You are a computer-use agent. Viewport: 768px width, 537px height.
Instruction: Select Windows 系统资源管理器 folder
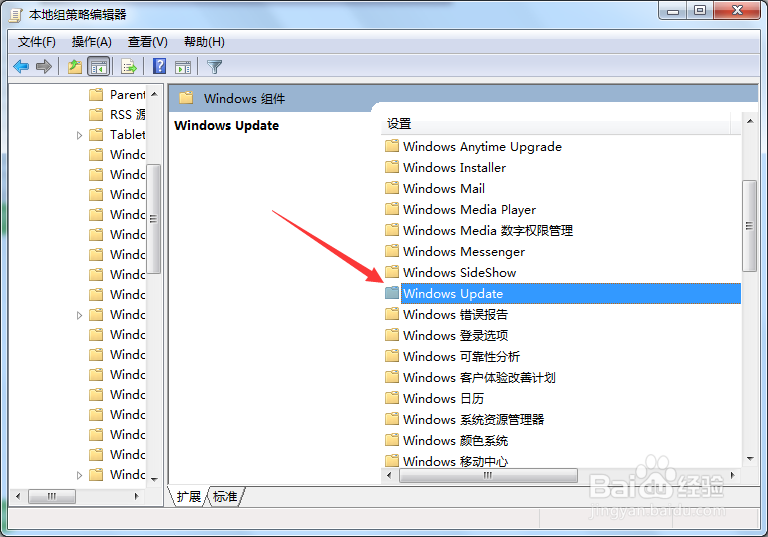473,420
